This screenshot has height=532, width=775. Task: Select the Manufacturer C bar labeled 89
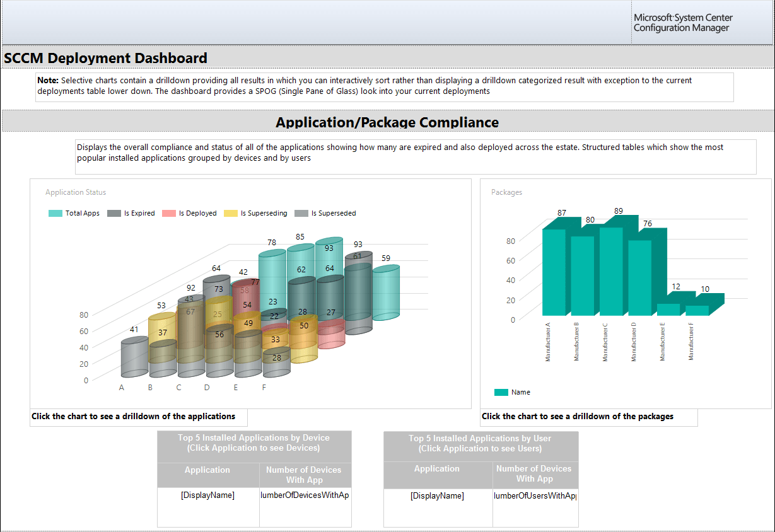(611, 271)
